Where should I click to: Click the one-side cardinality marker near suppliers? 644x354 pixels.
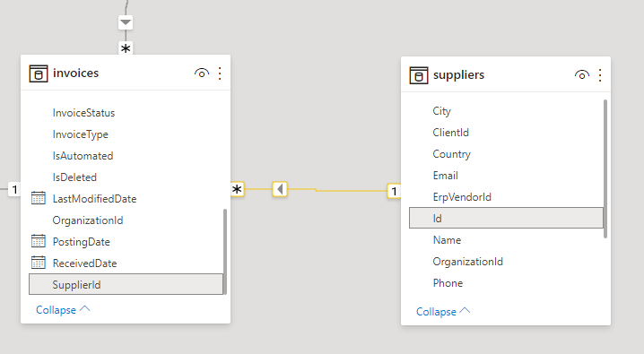(x=394, y=191)
